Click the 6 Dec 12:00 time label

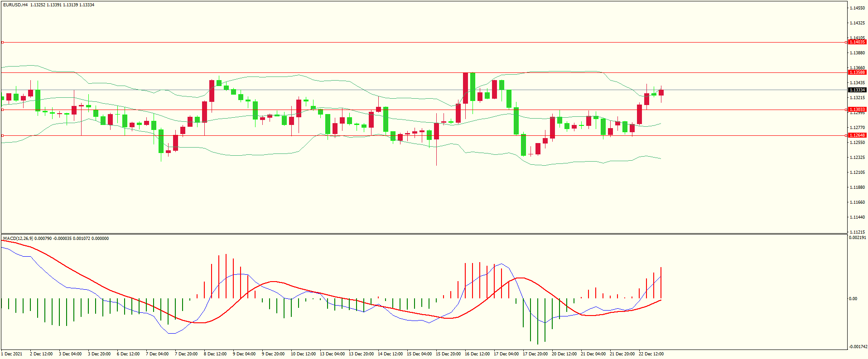point(128,354)
